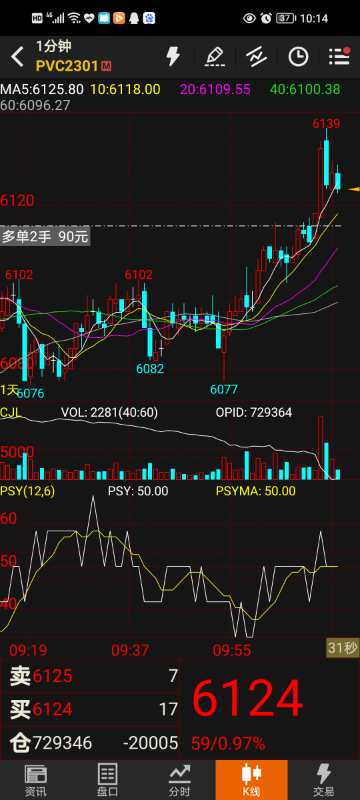Tap the 多单2手 90元 position label
This screenshot has width=360, height=800.
[45, 237]
